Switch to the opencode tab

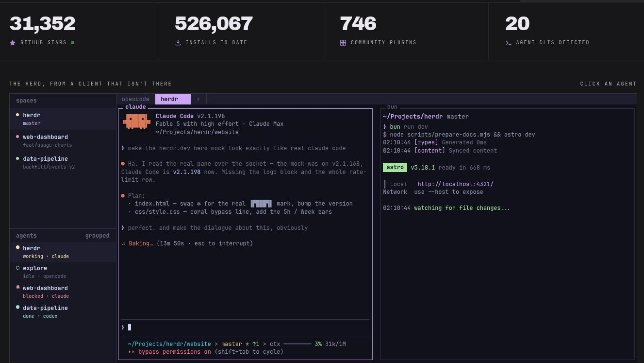[x=135, y=99]
